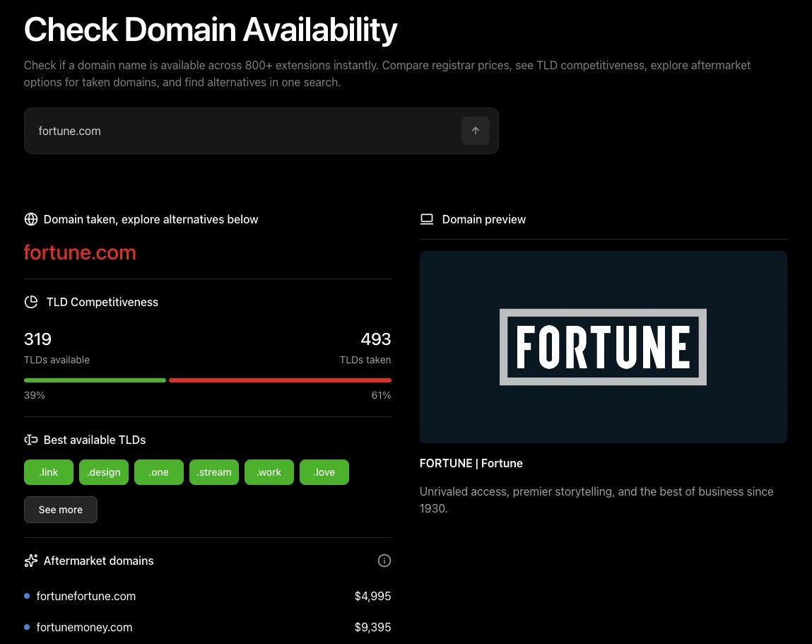Click the 'Aftermarket domains' section title
Image resolution: width=812 pixels, height=644 pixels.
pyautogui.click(x=98, y=561)
